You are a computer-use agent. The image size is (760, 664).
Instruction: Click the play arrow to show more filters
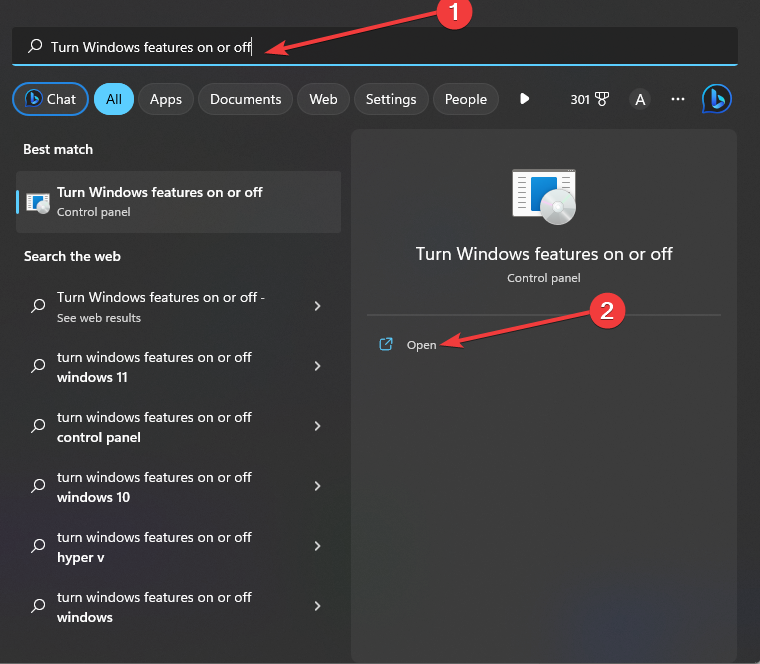point(524,99)
